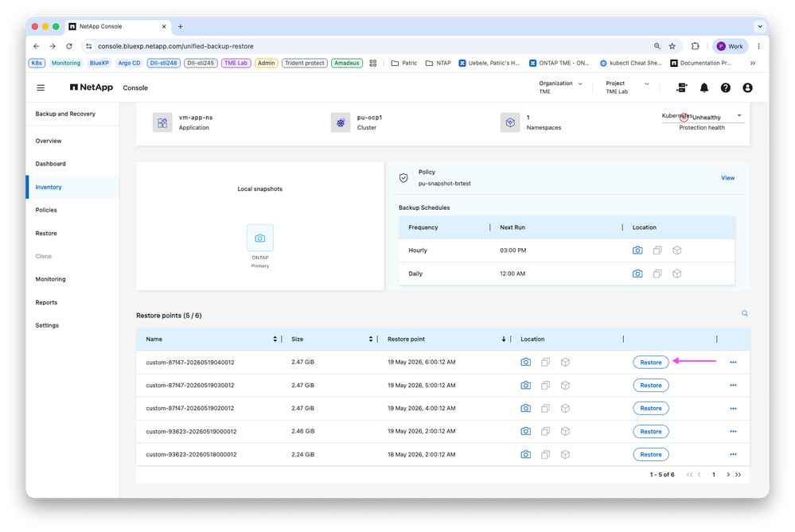The height and width of the screenshot is (532, 795).
Task: Restore the custom-93623-20260518000012 restore point
Action: 650,455
